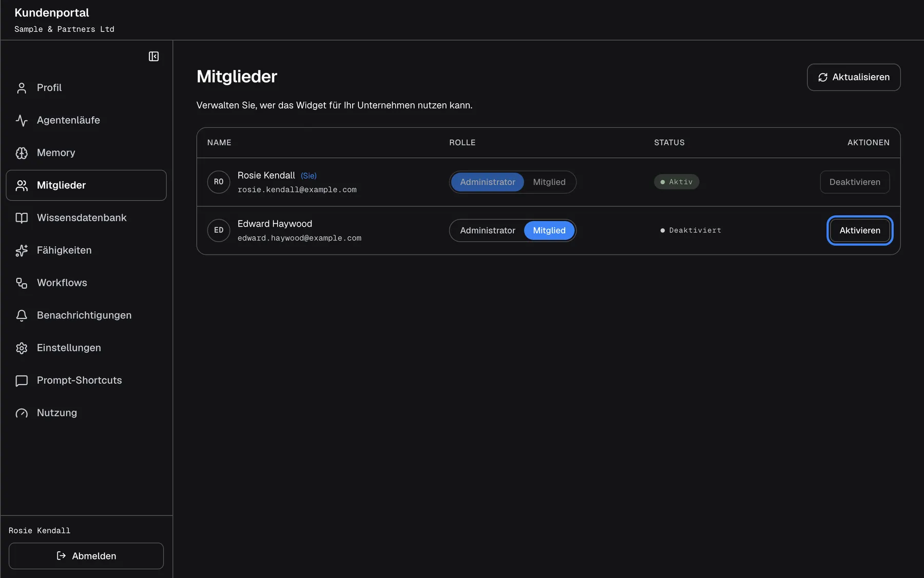Click the RO avatar of Rosie Kendall
924x578 pixels.
click(x=219, y=182)
